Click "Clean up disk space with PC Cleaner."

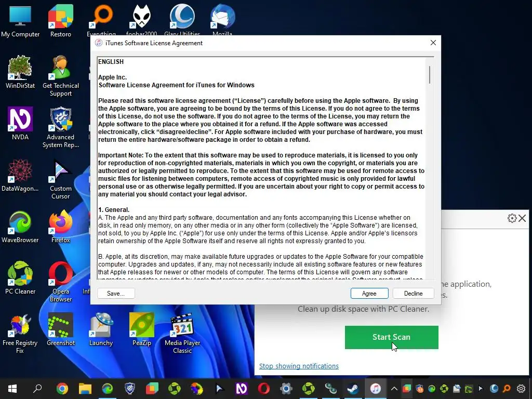(363, 309)
